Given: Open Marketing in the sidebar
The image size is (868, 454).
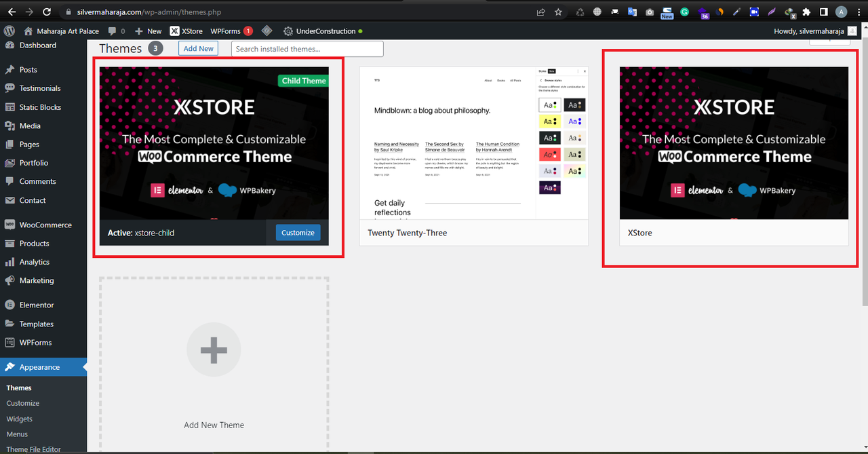Looking at the screenshot, I should 37,280.
